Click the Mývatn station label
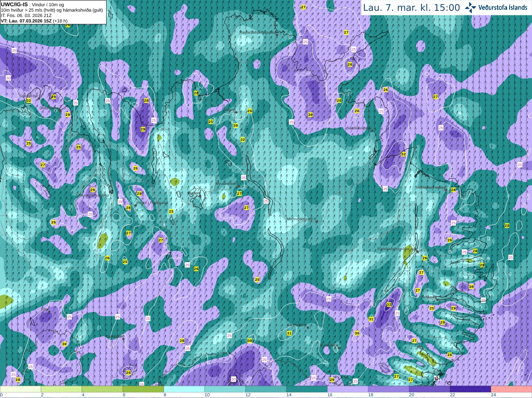Screen dimensions: 532x398 click(194, 193)
